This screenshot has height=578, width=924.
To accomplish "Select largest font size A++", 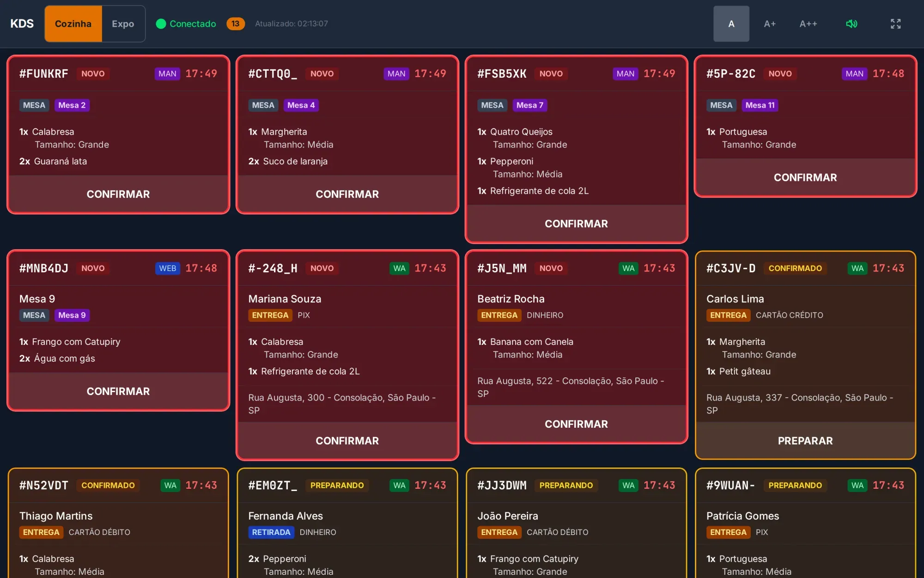I will (808, 24).
